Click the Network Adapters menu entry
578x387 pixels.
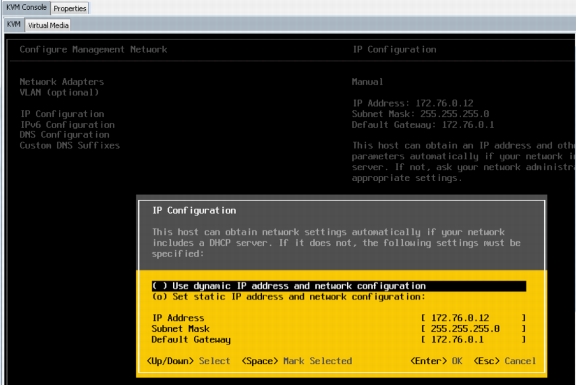pos(62,82)
